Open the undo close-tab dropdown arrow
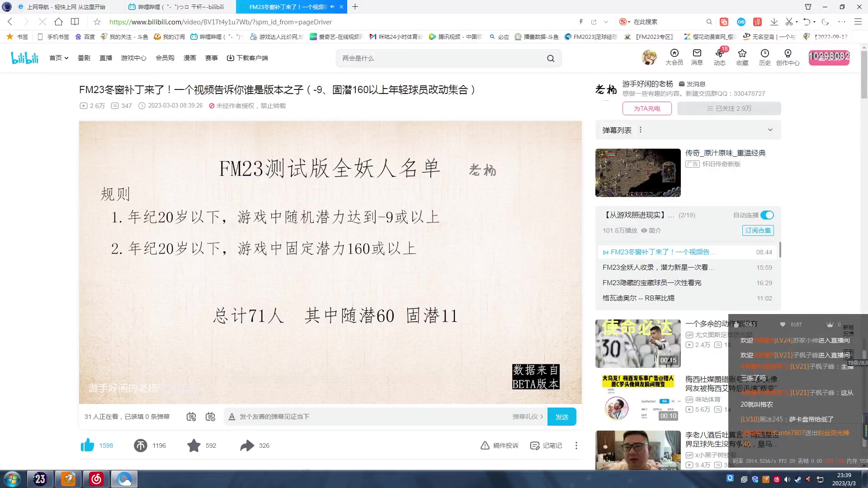Viewport: 868px width, 488px height. 814,21
